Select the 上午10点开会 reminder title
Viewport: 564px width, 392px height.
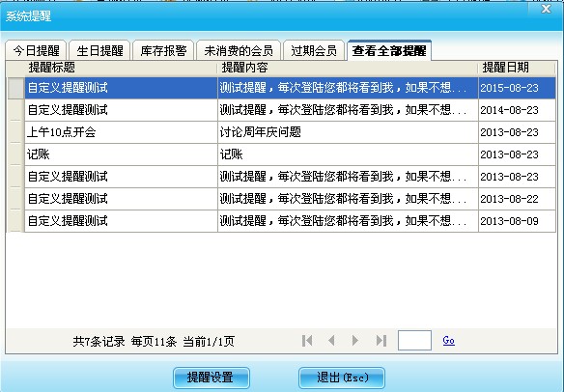[x=121, y=132]
